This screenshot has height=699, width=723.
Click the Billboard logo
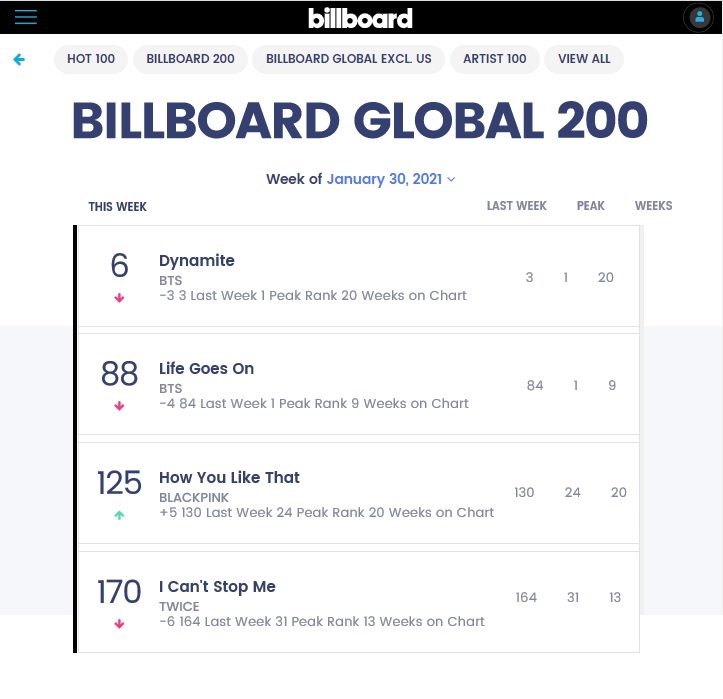[360, 18]
